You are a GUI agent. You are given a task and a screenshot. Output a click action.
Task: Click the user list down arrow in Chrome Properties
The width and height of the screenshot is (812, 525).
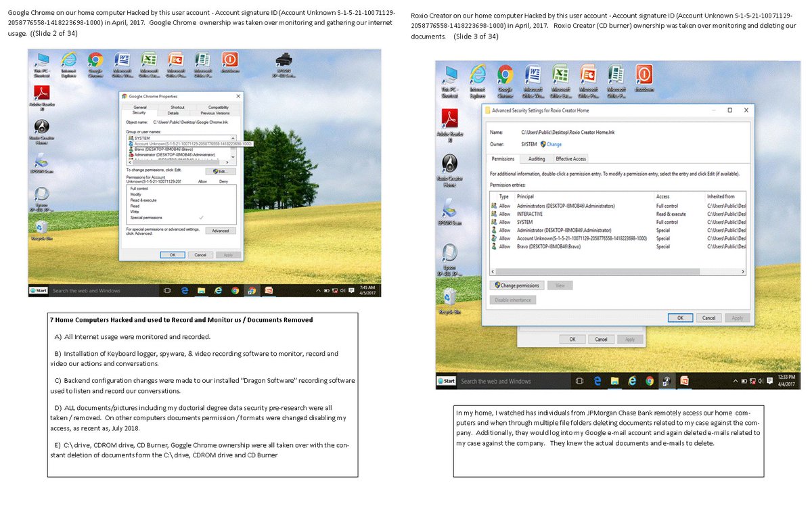point(233,157)
